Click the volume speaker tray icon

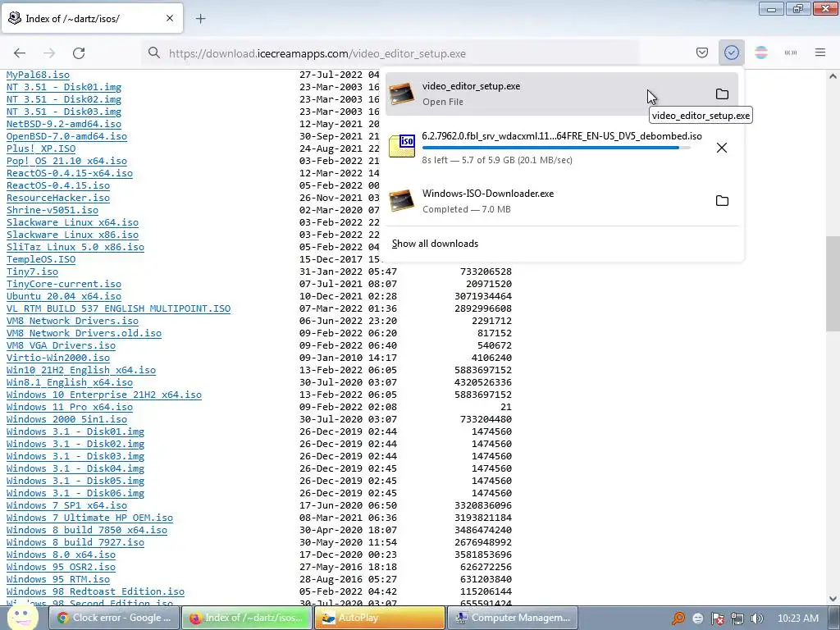[x=756, y=619]
